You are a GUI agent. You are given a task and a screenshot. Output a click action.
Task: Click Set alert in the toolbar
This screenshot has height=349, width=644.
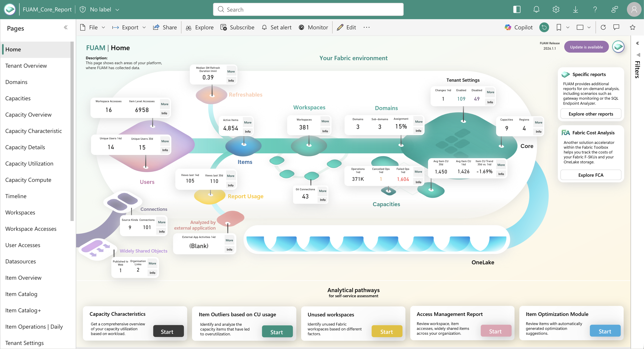point(277,27)
